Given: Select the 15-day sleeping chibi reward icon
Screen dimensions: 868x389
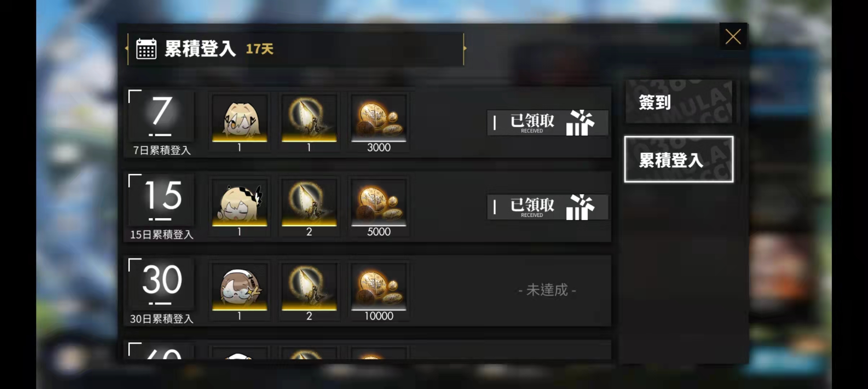Looking at the screenshot, I should coord(240,202).
